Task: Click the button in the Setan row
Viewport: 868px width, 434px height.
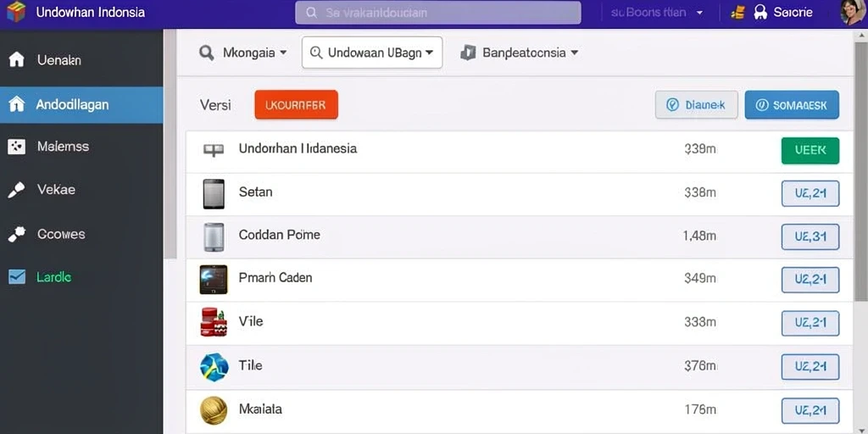Action: click(x=810, y=193)
